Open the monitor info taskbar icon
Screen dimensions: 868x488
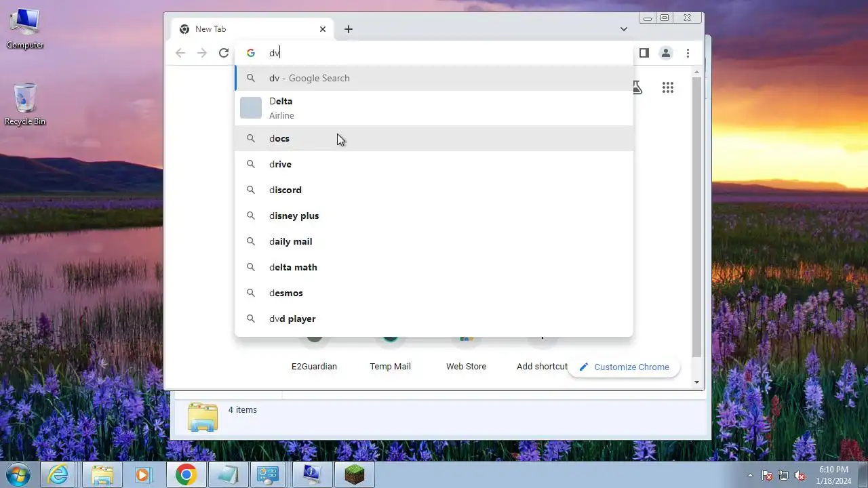(312, 475)
